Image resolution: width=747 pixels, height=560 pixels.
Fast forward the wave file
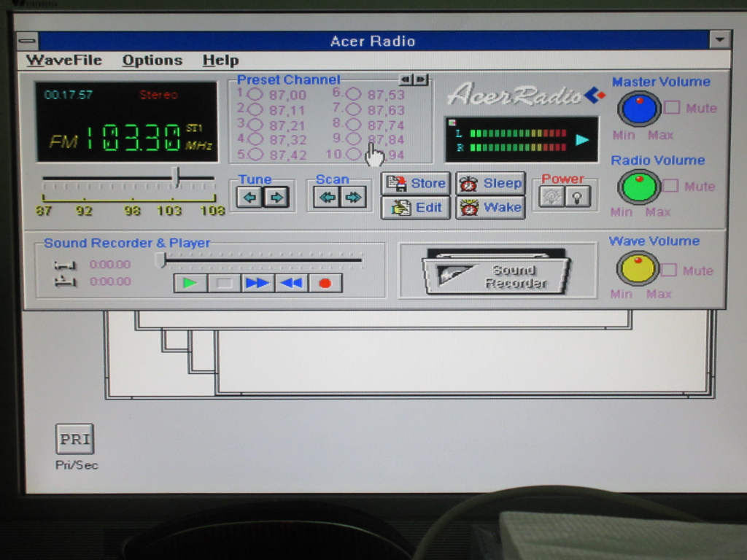point(258,283)
